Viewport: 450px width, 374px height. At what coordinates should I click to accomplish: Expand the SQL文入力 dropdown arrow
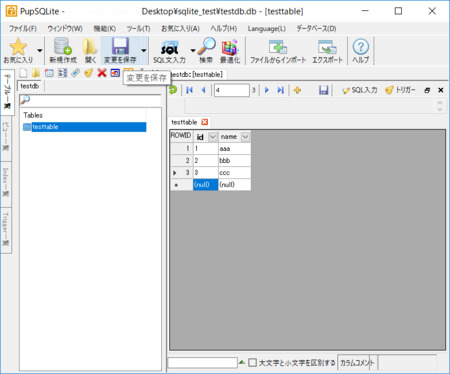pos(193,51)
